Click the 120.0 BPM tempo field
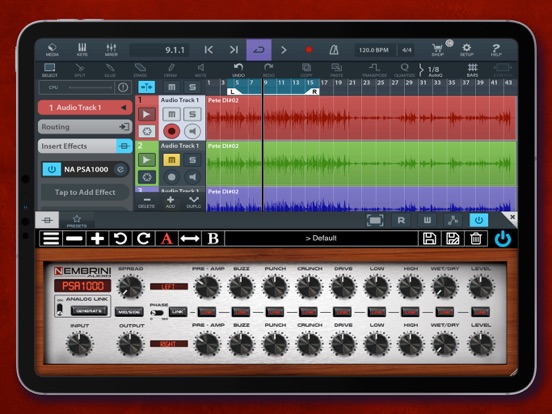 (374, 50)
